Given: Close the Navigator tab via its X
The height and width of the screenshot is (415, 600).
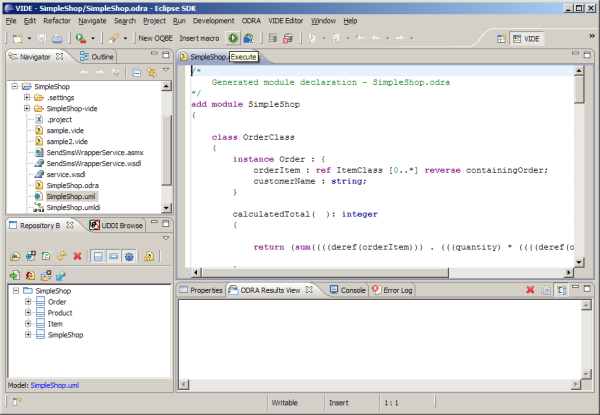Looking at the screenshot, I should [59, 56].
